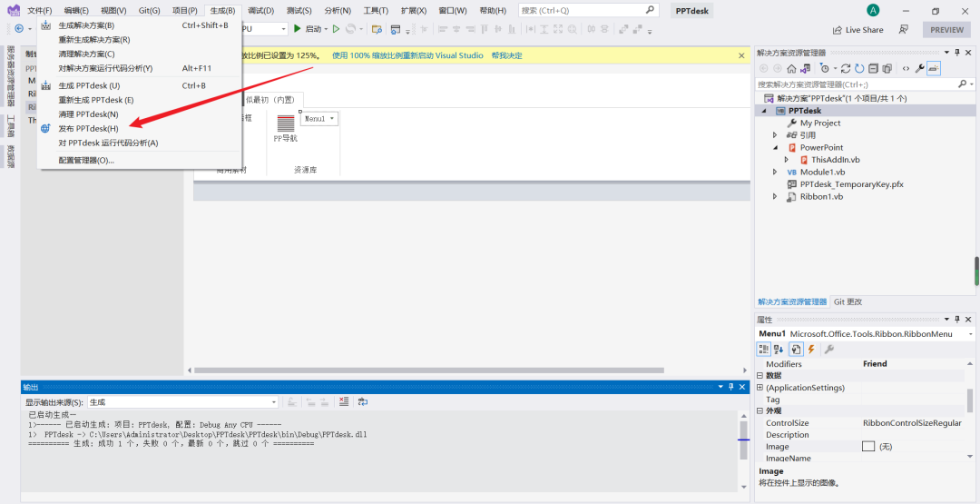Click the pending changes filter clock icon
The height and width of the screenshot is (504, 980).
[x=824, y=68]
